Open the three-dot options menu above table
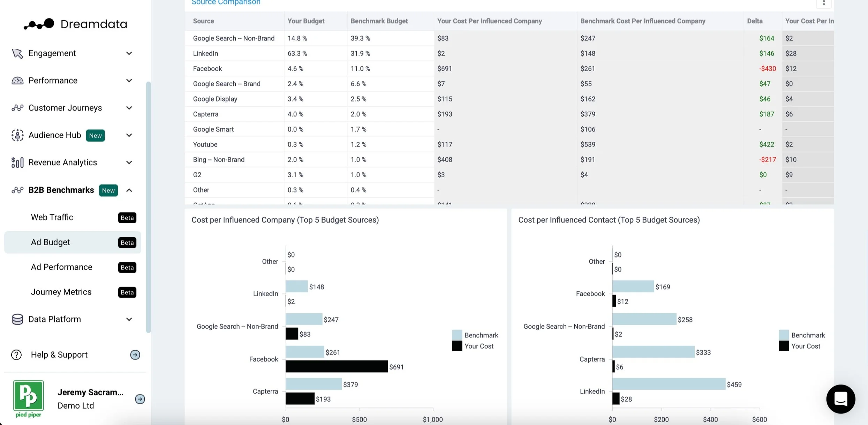This screenshot has width=868, height=425. click(x=824, y=3)
